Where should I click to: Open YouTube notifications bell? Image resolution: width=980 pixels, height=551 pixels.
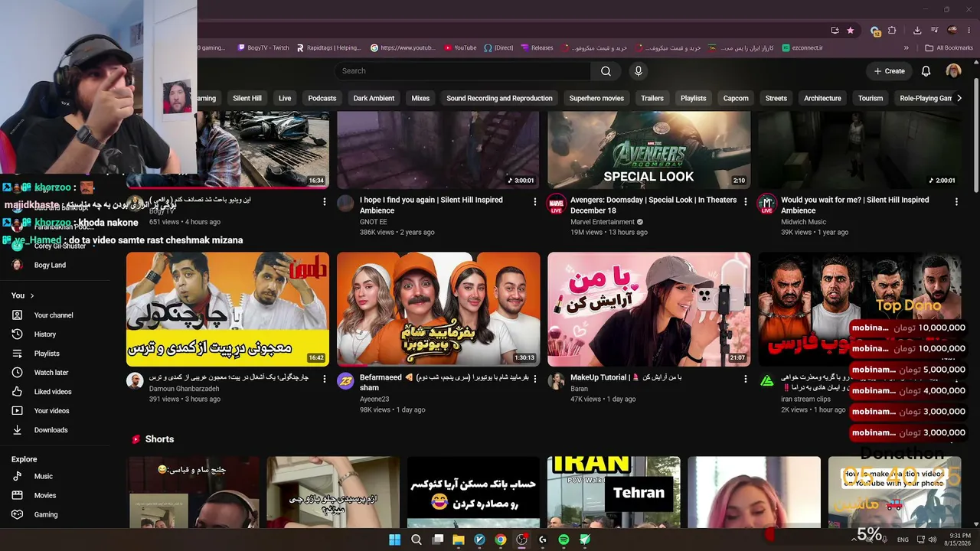[x=926, y=71]
